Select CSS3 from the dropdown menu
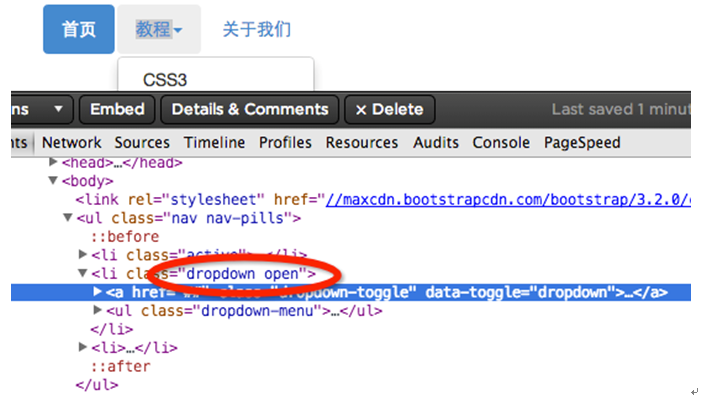This screenshot has height=404, width=712. (165, 79)
